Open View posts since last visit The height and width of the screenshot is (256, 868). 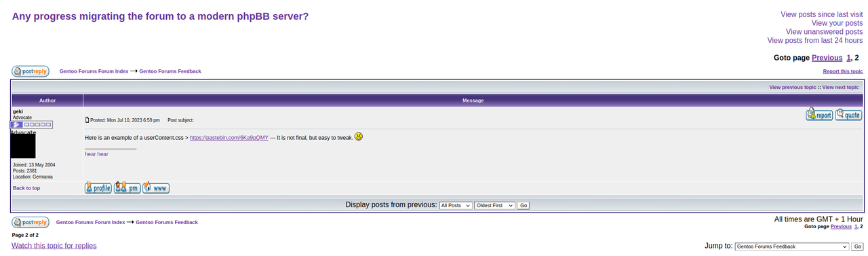(x=821, y=14)
